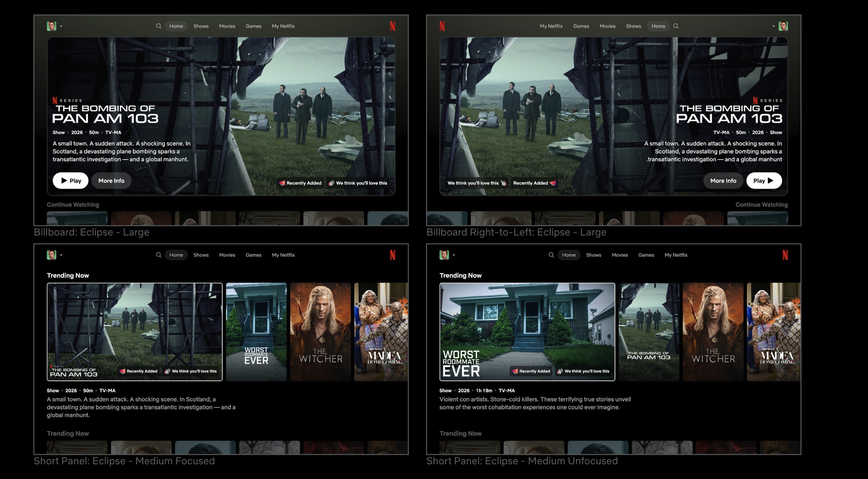Click 'We think you'll love this' in Right-to-Left billboard
Image resolution: width=868 pixels, height=479 pixels.
point(477,183)
